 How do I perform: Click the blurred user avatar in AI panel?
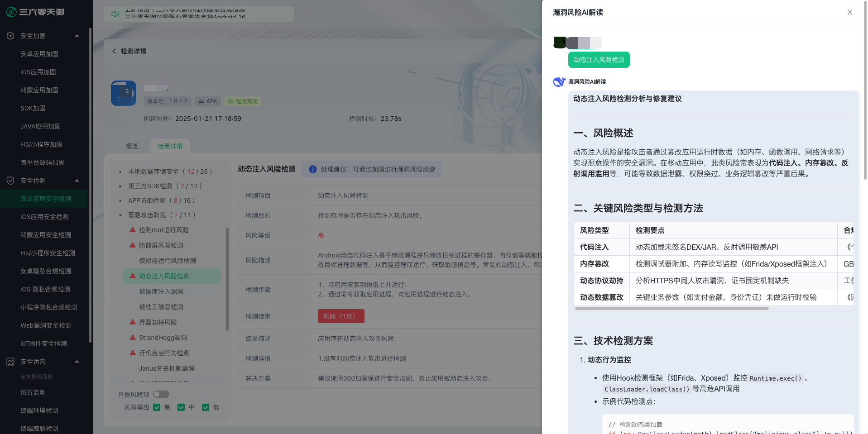coord(560,43)
